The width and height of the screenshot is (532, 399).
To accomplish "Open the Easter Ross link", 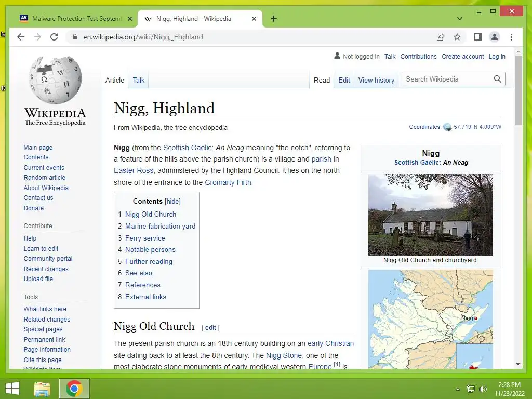I will (134, 170).
